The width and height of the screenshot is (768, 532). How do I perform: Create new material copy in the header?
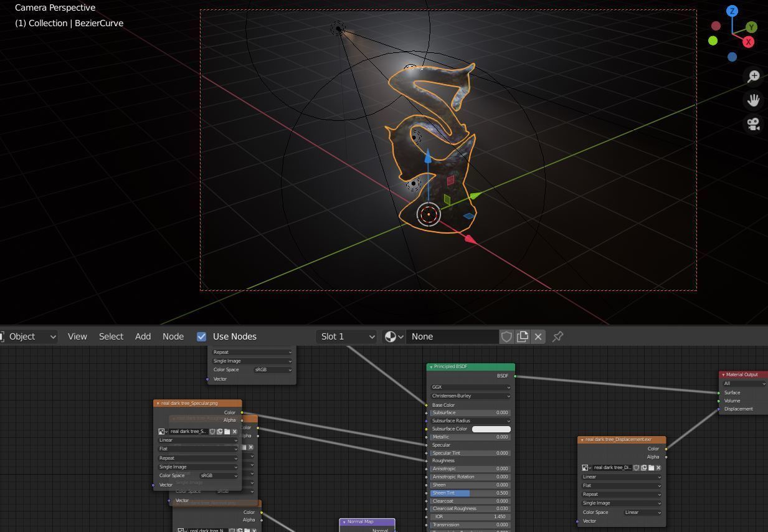tap(522, 336)
